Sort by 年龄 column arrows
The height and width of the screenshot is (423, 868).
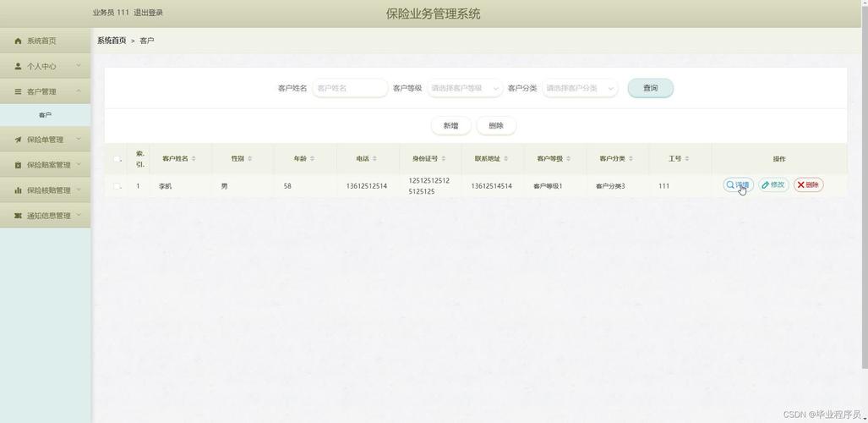pos(312,158)
